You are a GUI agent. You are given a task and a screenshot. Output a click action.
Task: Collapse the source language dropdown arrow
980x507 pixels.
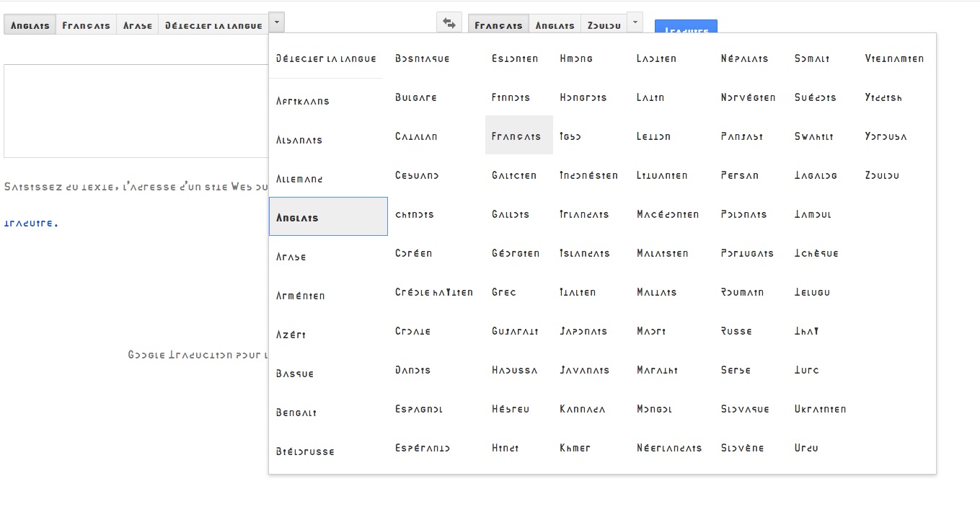click(277, 22)
